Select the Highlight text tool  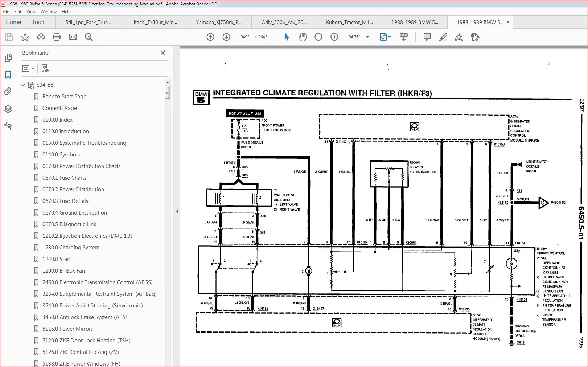[x=443, y=37]
